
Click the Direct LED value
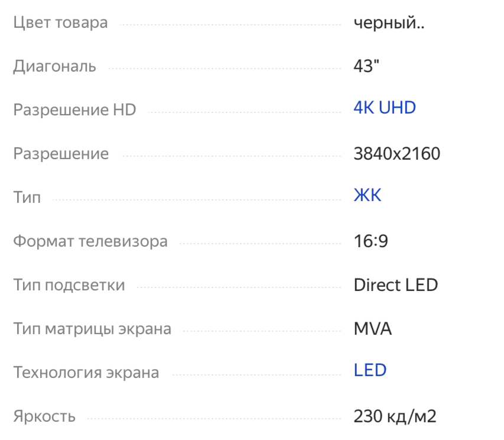click(396, 285)
